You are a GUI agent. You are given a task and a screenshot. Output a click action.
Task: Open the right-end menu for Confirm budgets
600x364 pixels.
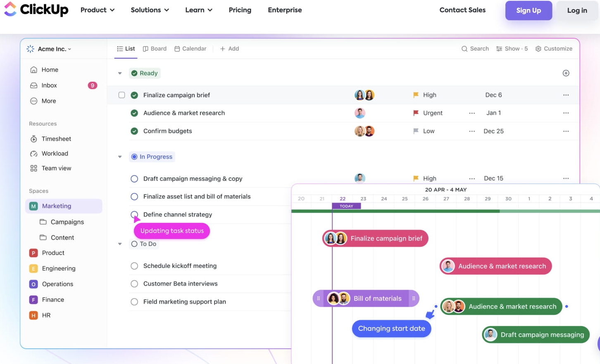click(x=566, y=131)
